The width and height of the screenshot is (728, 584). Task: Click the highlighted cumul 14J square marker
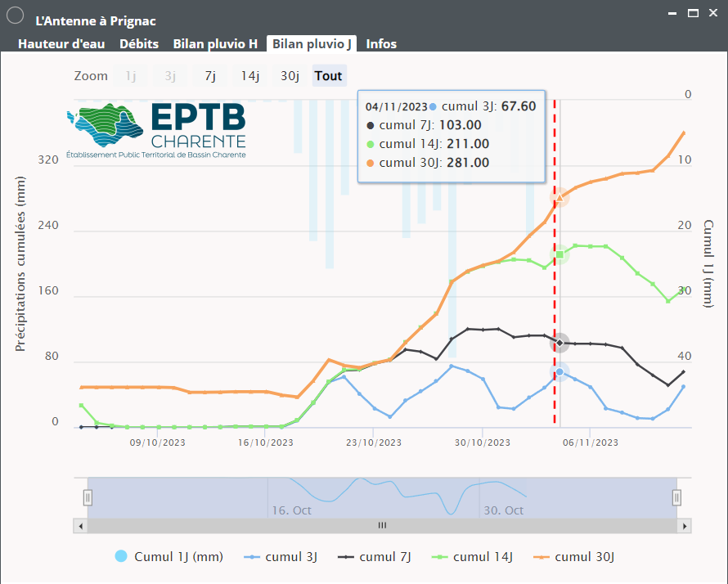[x=560, y=254]
